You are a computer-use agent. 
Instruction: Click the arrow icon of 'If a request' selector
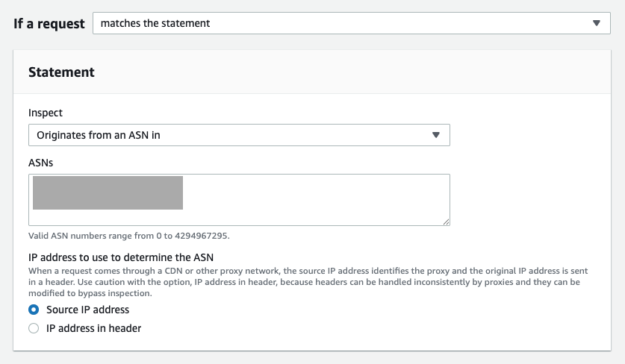[597, 23]
